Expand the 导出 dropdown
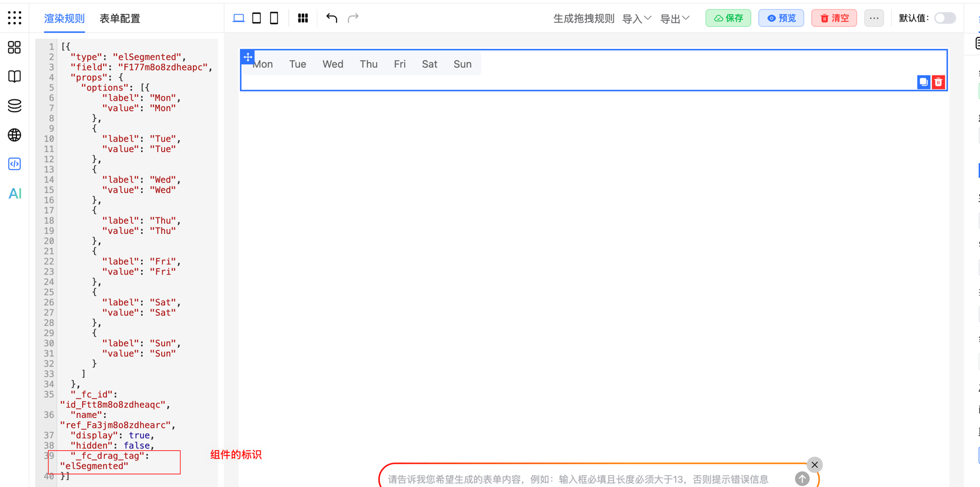The height and width of the screenshot is (487, 980). coord(675,19)
